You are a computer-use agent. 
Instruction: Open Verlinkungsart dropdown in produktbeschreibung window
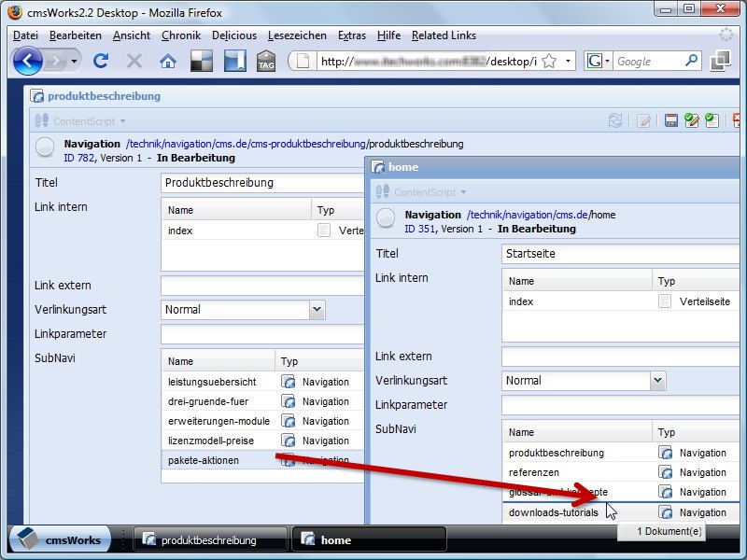coord(317,310)
